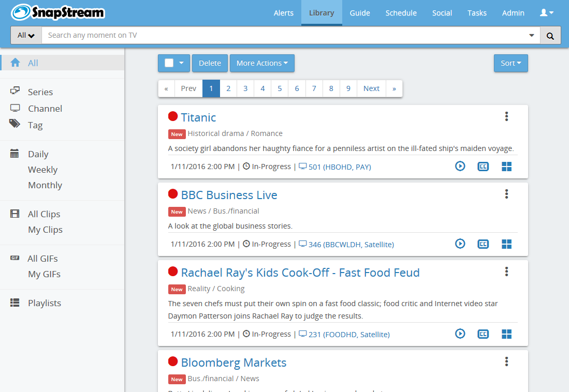This screenshot has width=569, height=392.
Task: Click the search magnifier button
Action: (550, 36)
